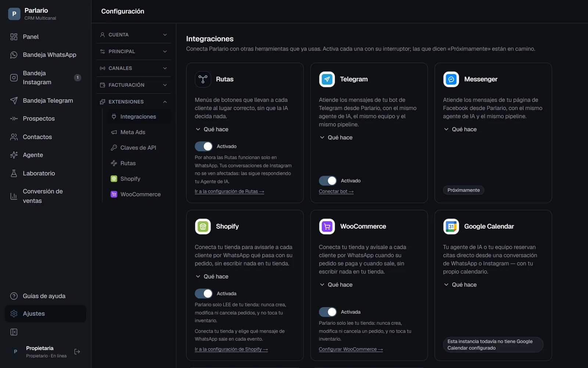This screenshot has height=368, width=588.
Task: Follow 'Ir a la configuración de Rutas' link
Action: [x=229, y=191]
